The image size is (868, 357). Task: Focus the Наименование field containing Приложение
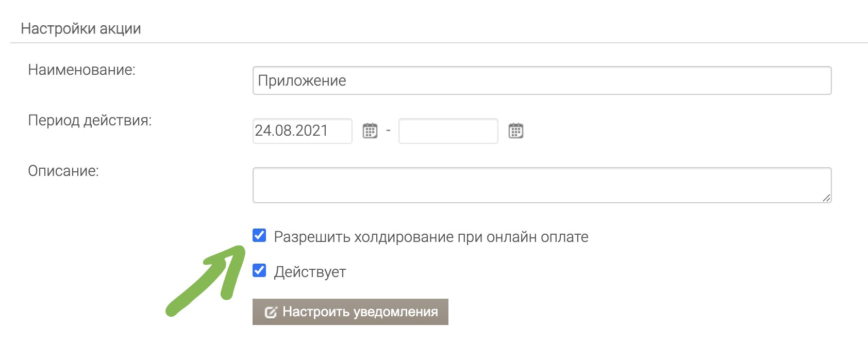click(x=541, y=80)
